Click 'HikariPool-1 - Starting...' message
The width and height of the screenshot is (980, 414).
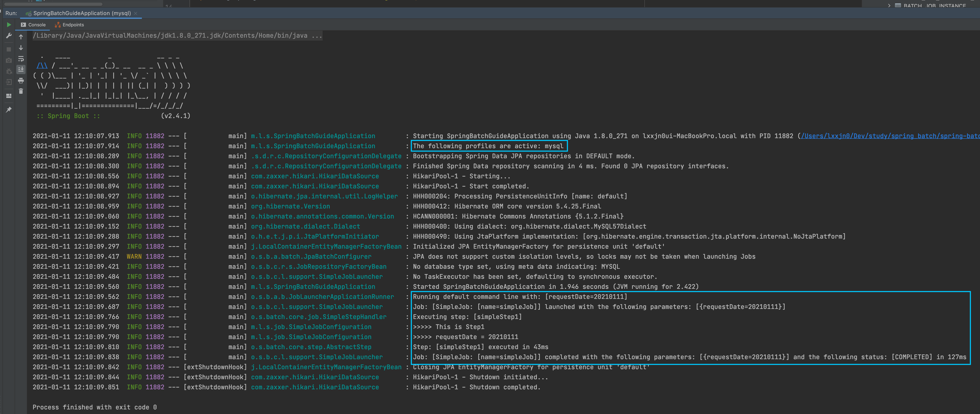click(x=462, y=177)
